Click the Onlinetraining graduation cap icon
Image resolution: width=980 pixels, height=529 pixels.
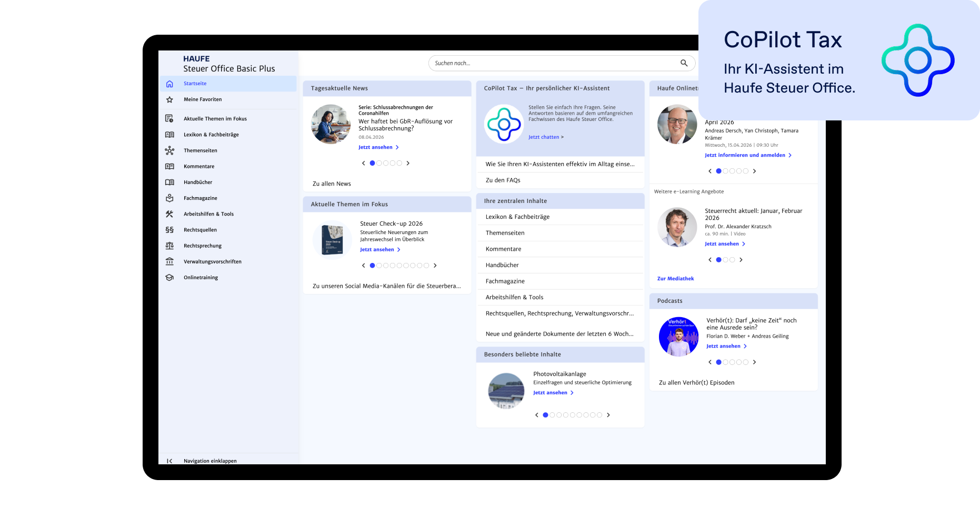coord(169,278)
